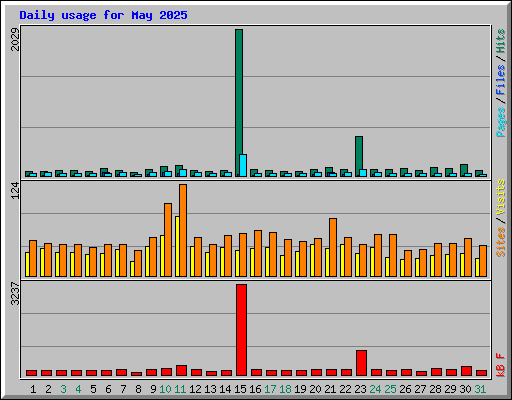Click the Pages legend label
Screen dimensions: 512x400
(x=501, y=122)
